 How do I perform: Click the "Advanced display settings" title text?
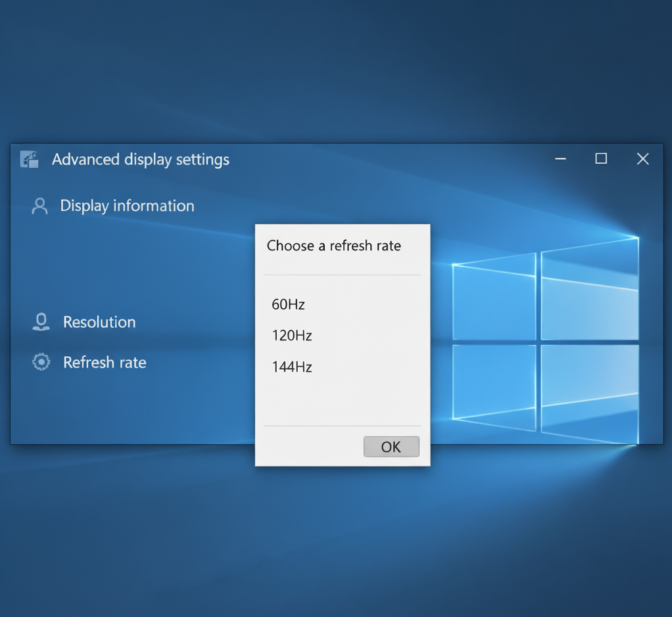tap(140, 160)
